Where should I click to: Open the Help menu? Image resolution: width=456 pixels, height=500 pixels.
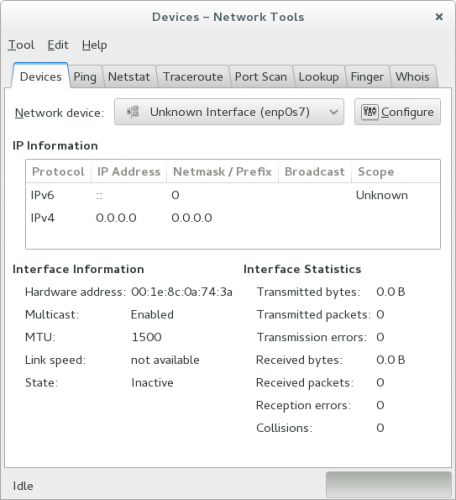point(94,45)
